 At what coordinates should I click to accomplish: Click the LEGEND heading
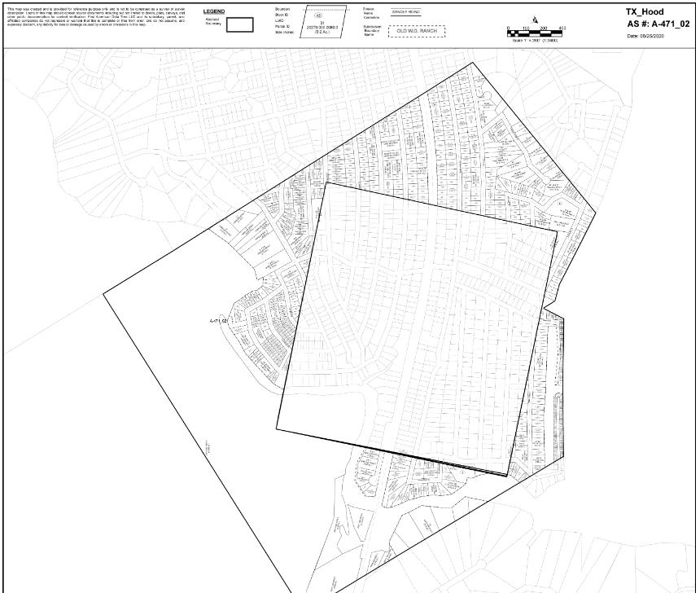point(214,11)
